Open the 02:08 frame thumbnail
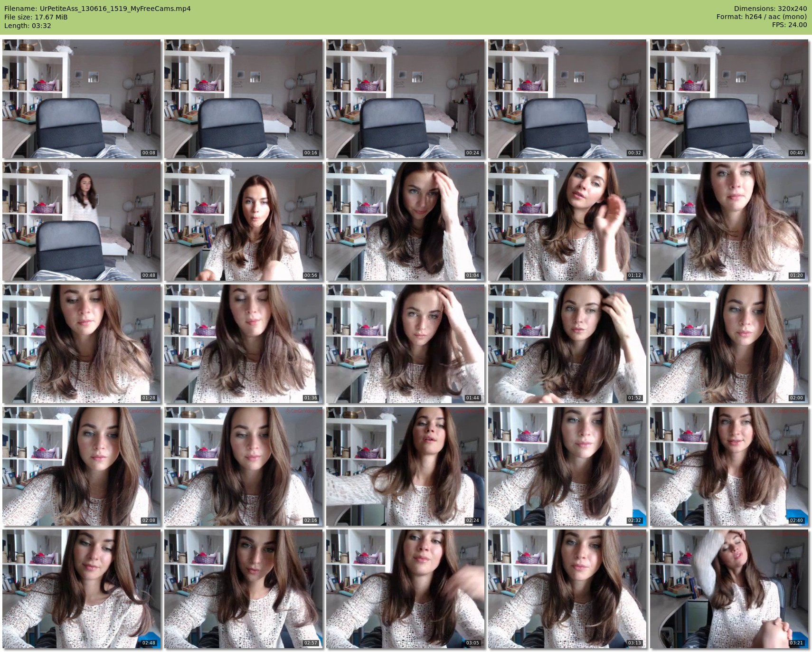The image size is (812, 652). point(81,466)
